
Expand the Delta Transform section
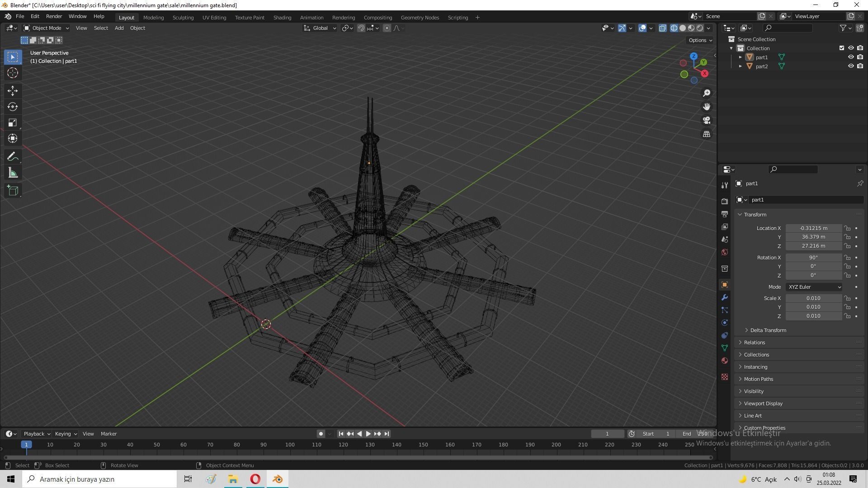[x=768, y=330]
